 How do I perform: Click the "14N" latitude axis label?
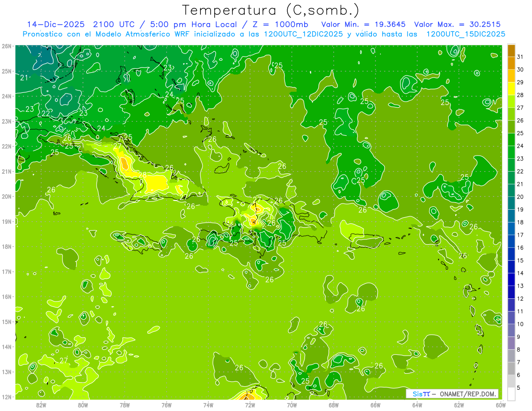pos(6,347)
